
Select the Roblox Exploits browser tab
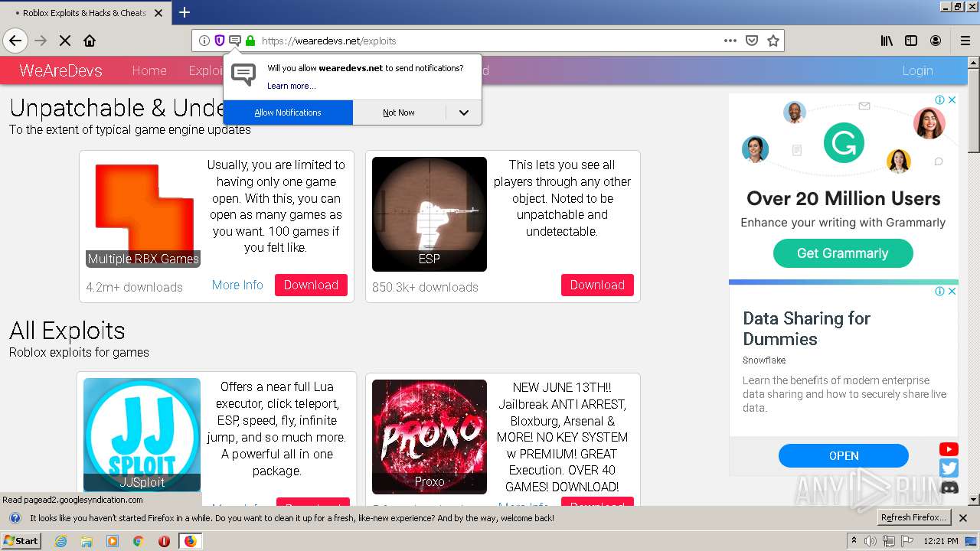(x=84, y=13)
